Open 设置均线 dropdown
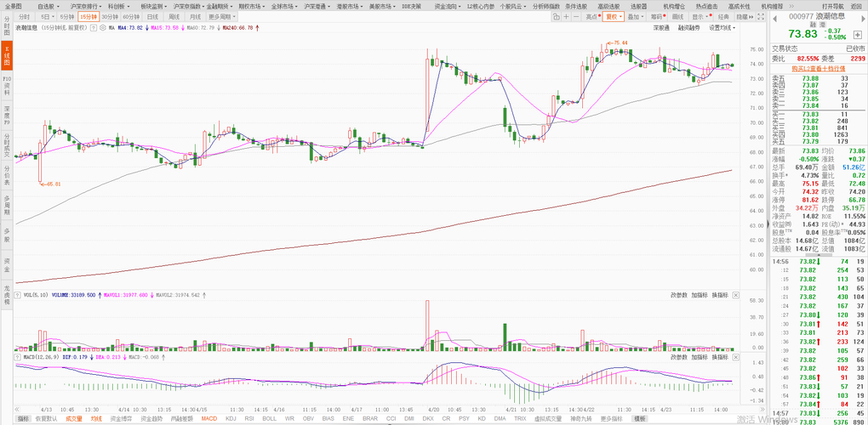Screen dimensions: 868x425 [722, 27]
